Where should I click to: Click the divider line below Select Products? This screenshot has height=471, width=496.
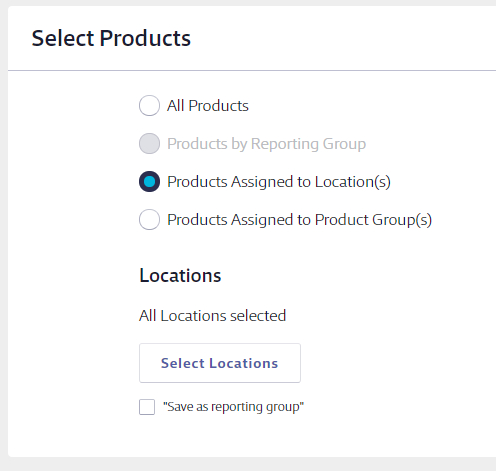[x=252, y=70]
